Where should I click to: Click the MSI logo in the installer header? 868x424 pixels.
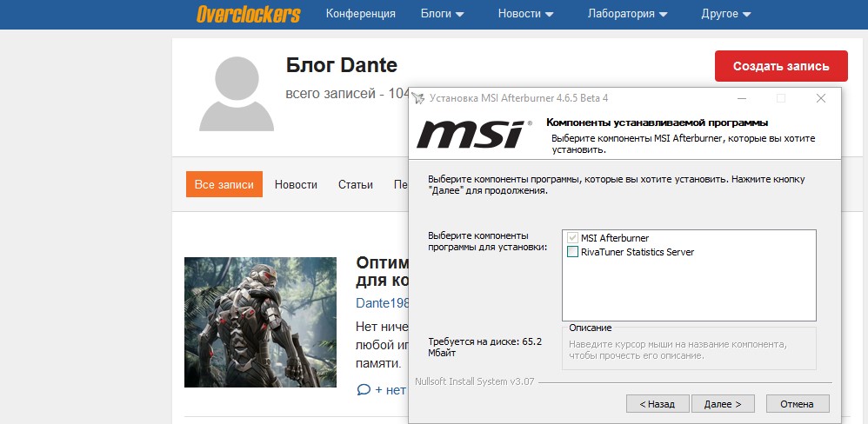point(470,135)
